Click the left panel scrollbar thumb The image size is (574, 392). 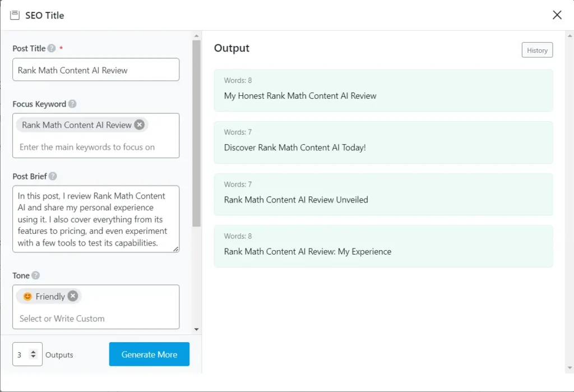coord(197,133)
